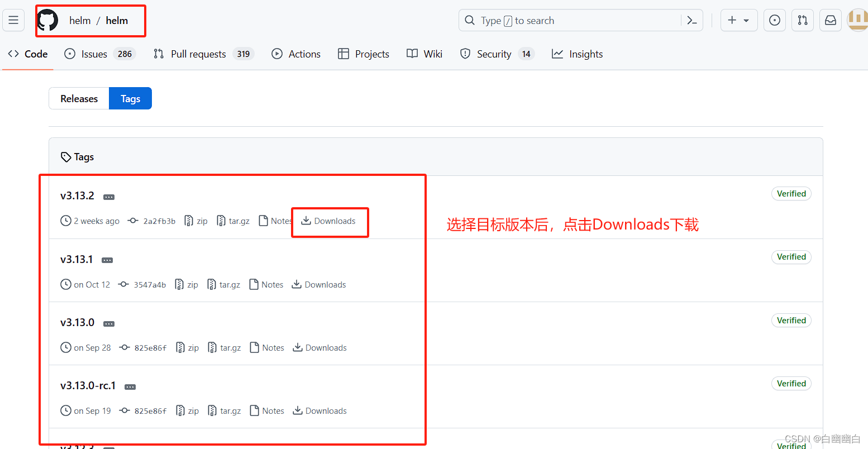Click the 14 security count badge

526,54
